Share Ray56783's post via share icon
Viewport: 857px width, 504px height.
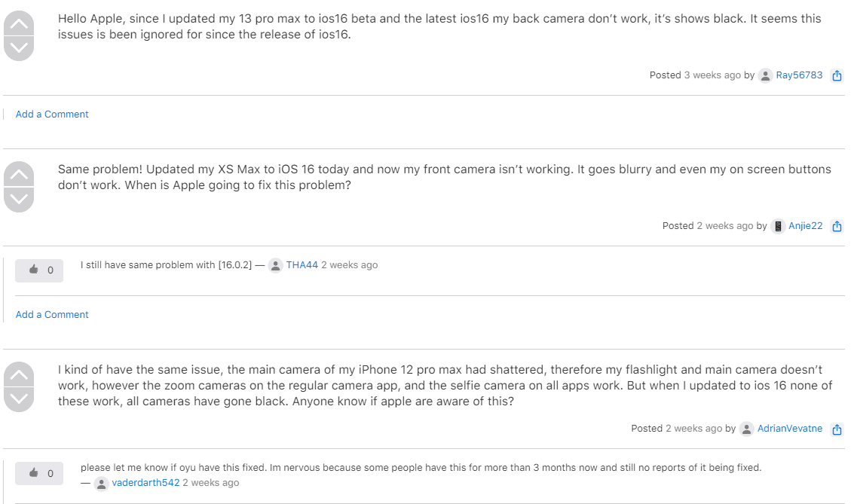pos(837,75)
